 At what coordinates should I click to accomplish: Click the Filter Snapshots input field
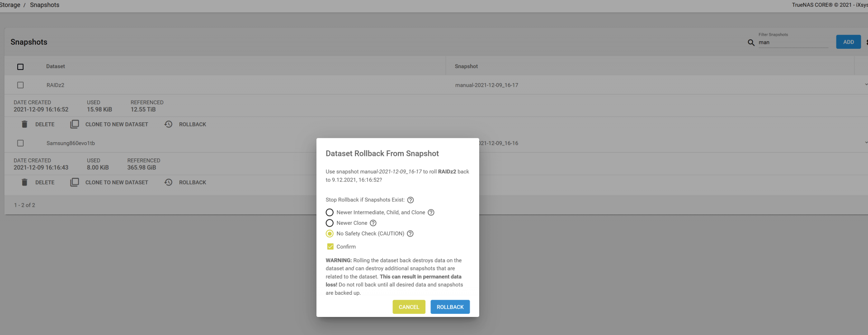point(793,42)
